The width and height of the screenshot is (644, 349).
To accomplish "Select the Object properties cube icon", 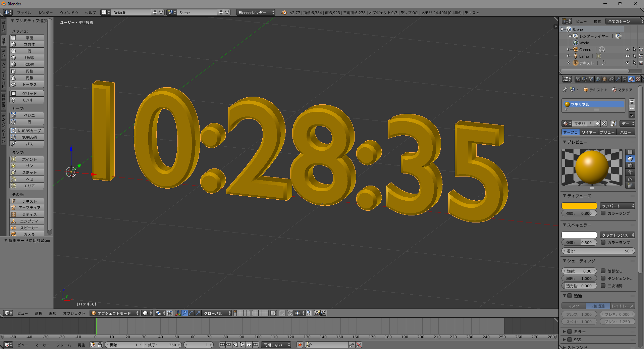I will tap(604, 79).
